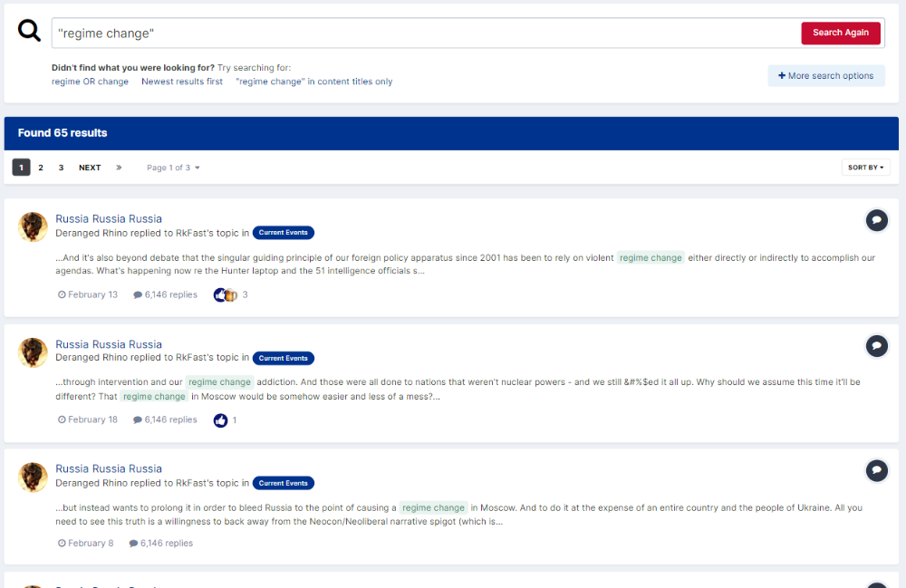The height and width of the screenshot is (588, 906).
Task: Click 6,146 replies on February 18 result
Action: 165,419
